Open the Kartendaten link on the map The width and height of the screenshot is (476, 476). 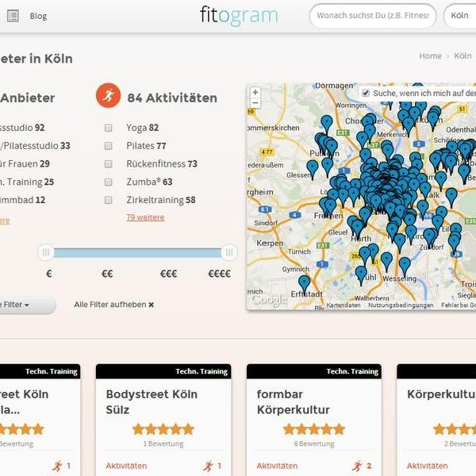(344, 305)
